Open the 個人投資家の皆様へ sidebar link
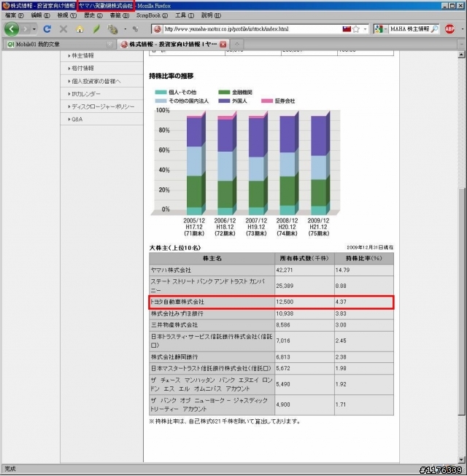Viewport: 467px width, 476px height. pyautogui.click(x=96, y=82)
